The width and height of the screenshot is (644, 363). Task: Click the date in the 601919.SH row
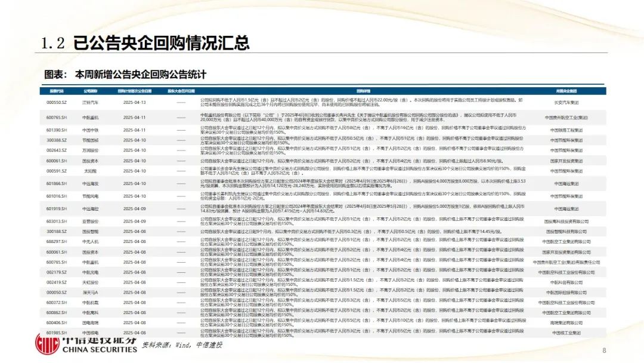click(x=134, y=209)
